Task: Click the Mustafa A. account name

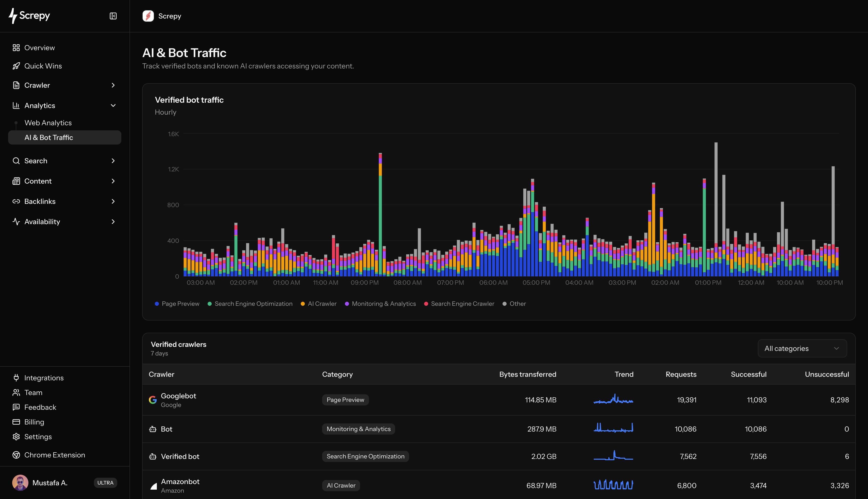Action: [x=50, y=483]
